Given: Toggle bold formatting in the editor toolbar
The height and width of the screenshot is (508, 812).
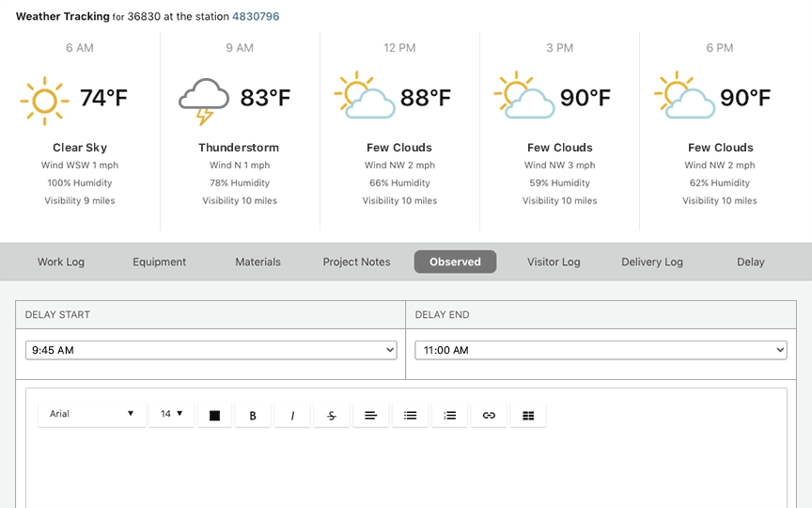Looking at the screenshot, I should 253,415.
